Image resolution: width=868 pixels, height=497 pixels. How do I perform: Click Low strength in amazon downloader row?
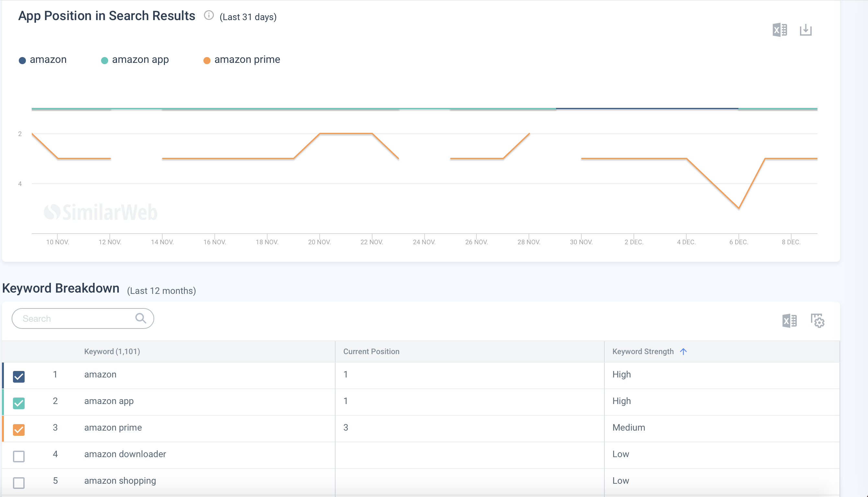[621, 454]
